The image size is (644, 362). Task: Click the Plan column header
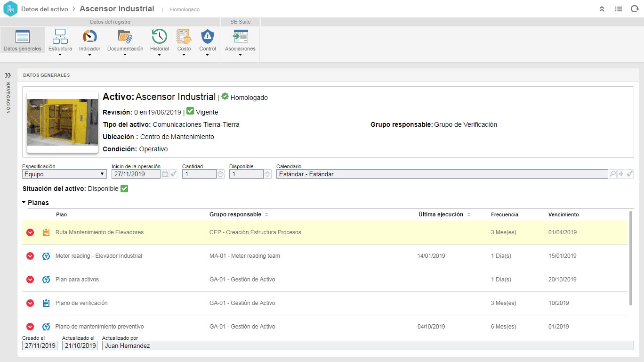coord(61,214)
